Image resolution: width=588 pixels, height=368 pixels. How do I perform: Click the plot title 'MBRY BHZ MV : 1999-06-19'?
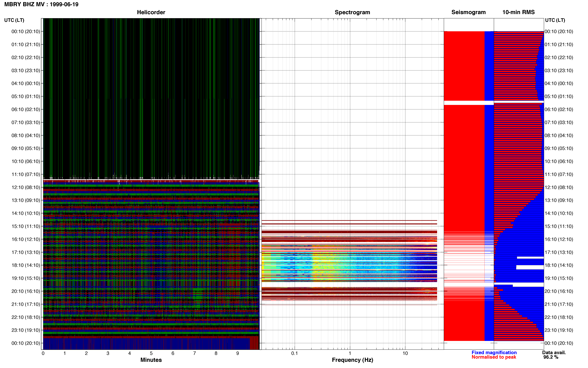click(x=41, y=4)
